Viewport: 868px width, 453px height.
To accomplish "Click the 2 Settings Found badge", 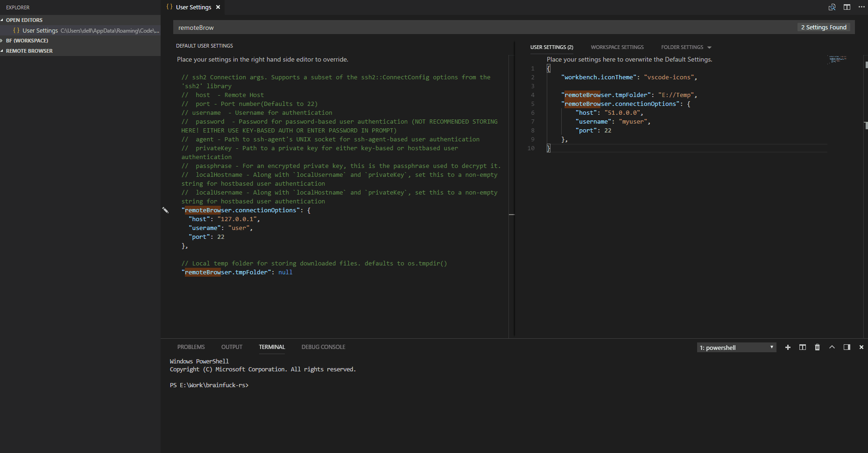I will click(824, 28).
